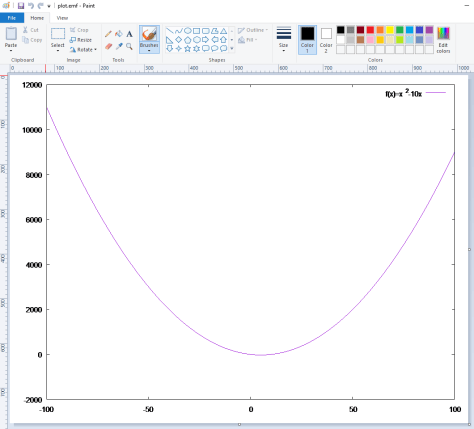Image resolution: width=474 pixels, height=429 pixels.
Task: Click the plot legend text f(x)=x²-10x
Action: pos(403,93)
